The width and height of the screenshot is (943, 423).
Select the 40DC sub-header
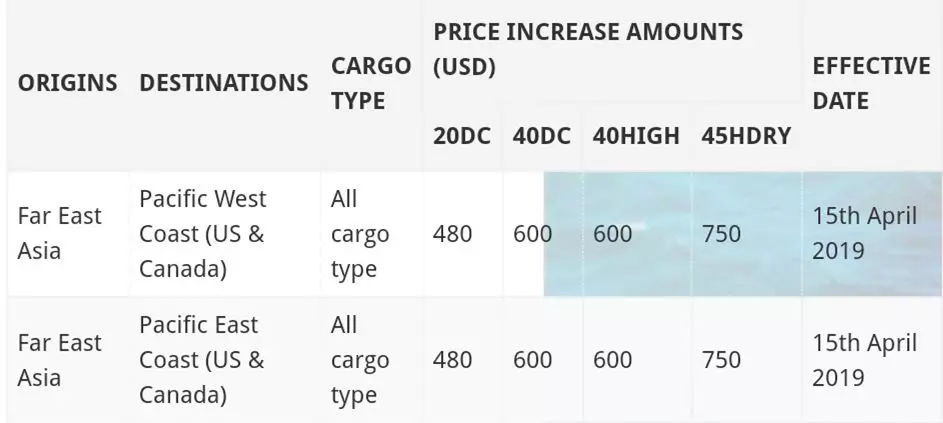coord(541,136)
